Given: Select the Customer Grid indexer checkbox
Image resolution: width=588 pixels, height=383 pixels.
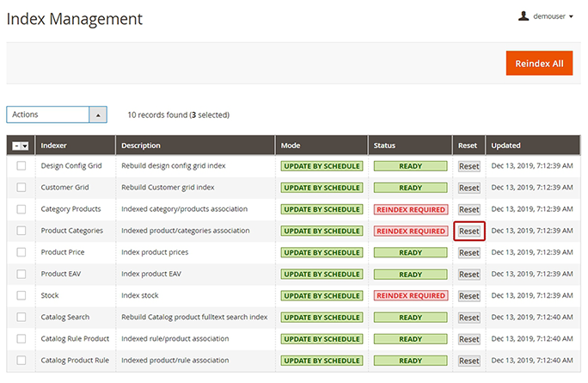Looking at the screenshot, I should (x=21, y=188).
